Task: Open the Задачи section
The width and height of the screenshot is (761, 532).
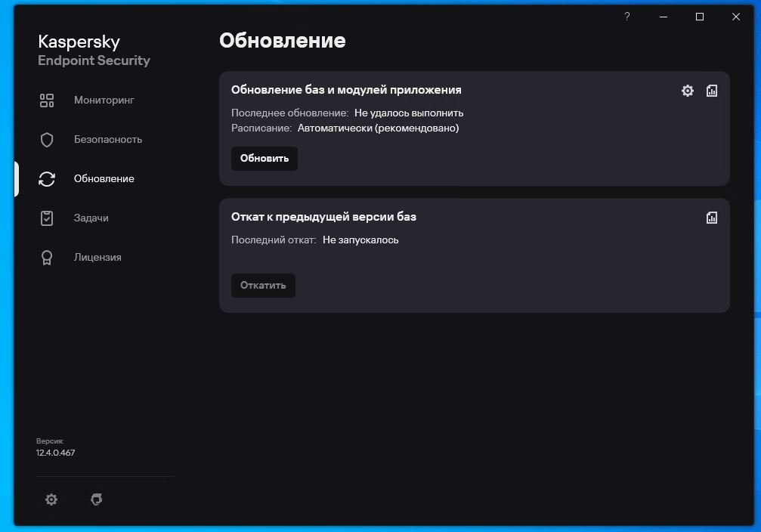Action: point(91,218)
